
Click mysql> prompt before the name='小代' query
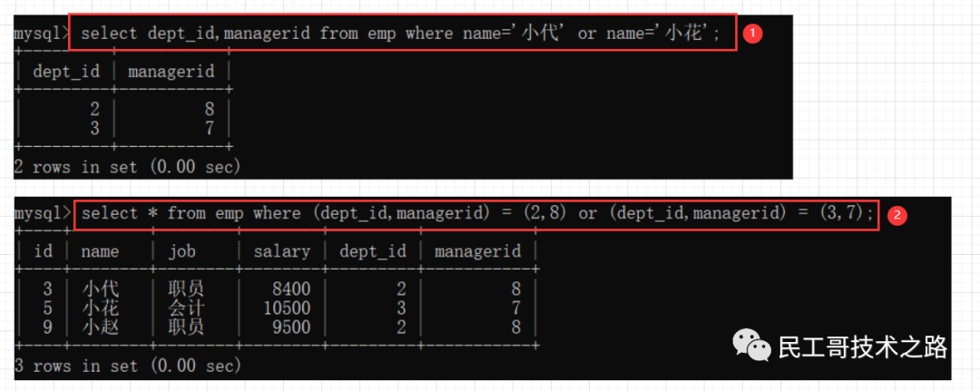coord(42,34)
